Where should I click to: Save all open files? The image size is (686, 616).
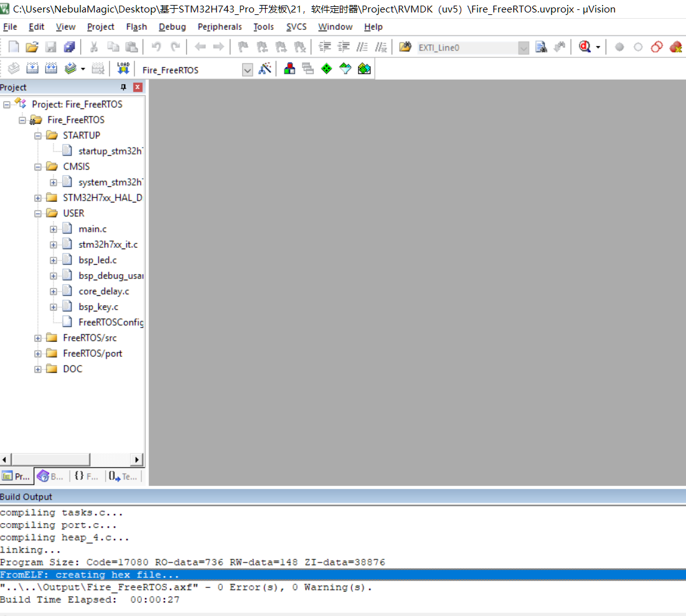tap(69, 47)
